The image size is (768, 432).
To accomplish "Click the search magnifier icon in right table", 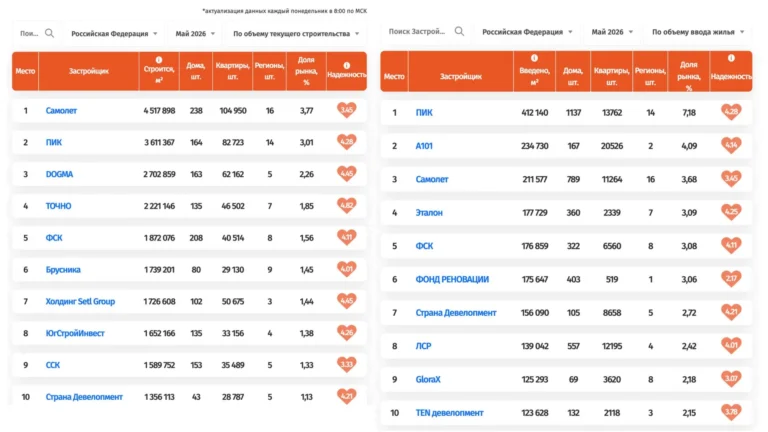I will [x=459, y=31].
